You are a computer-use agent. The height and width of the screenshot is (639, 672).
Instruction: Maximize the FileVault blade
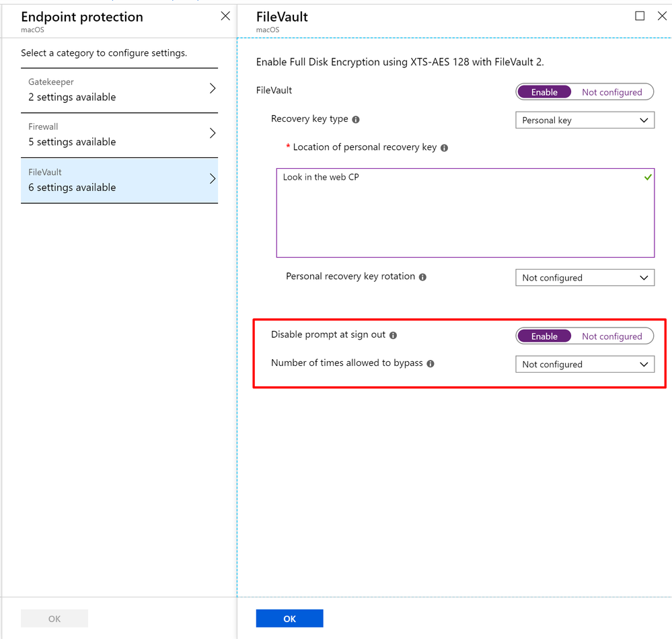[x=640, y=16]
